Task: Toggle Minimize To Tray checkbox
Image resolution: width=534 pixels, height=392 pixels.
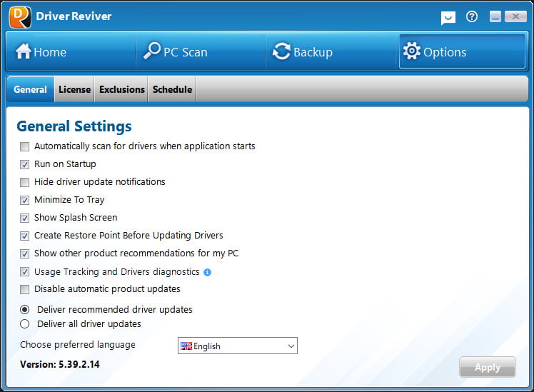Action: (24, 200)
